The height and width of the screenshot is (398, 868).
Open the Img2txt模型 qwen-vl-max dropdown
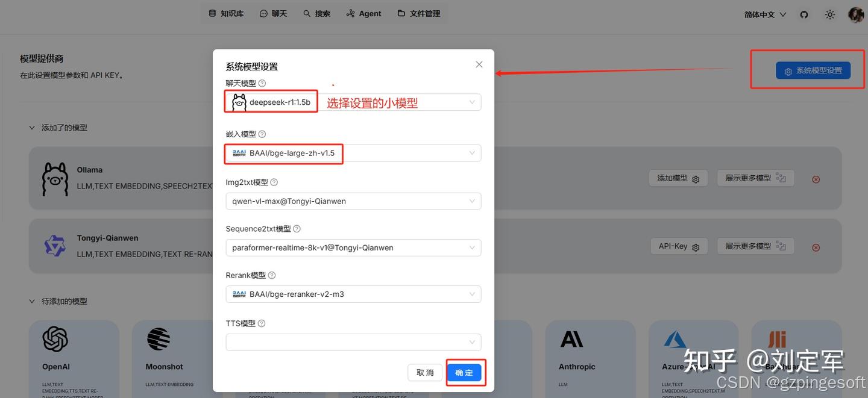[353, 201]
